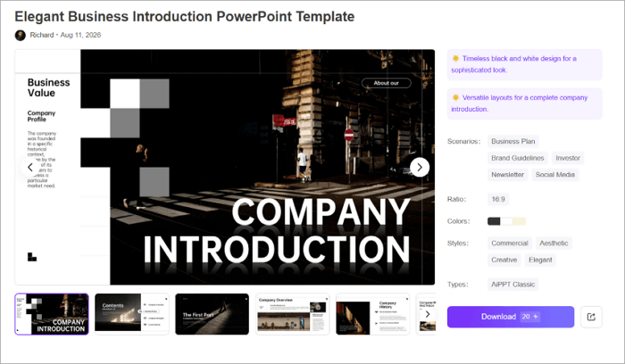Click the Scenarios label
Image resolution: width=625 pixels, height=364 pixels.
[x=463, y=141]
